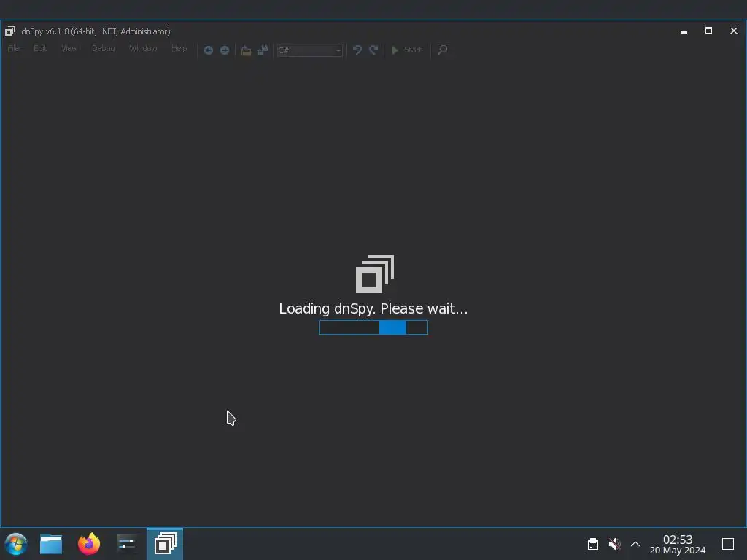The height and width of the screenshot is (560, 747).
Task: Click the show desktop button
Action: [728, 544]
